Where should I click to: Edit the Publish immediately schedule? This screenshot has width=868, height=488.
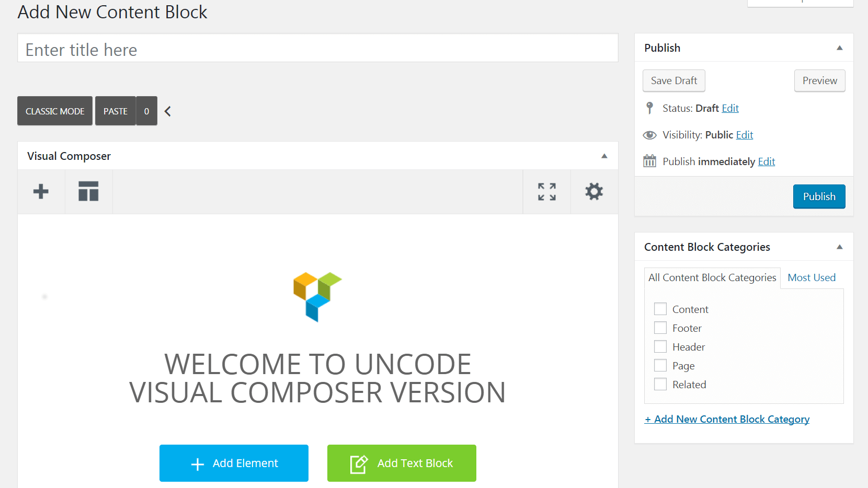(767, 161)
